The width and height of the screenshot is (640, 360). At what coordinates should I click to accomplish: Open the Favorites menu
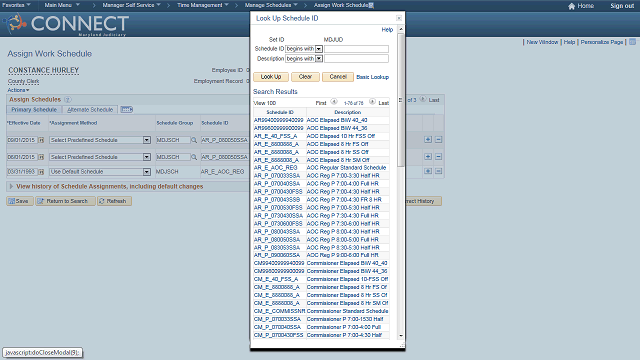16,5
